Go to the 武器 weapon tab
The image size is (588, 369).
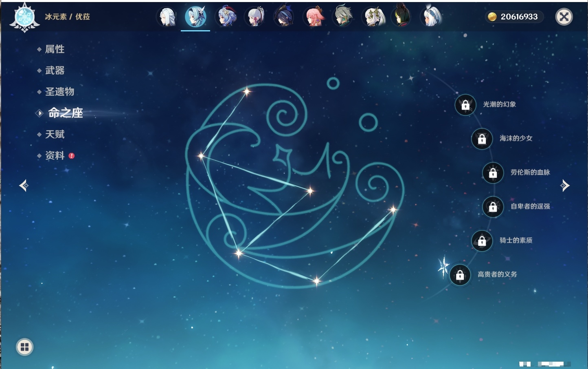[55, 71]
